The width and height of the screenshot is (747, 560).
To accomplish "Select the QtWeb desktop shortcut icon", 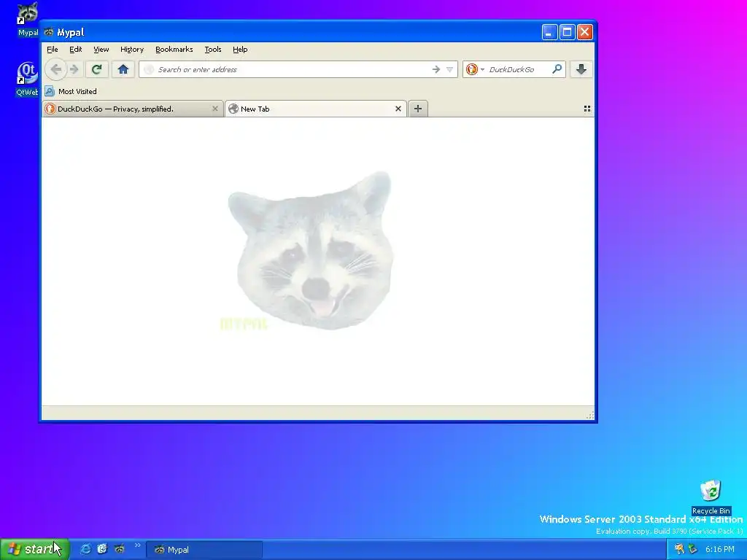I will (x=27, y=79).
